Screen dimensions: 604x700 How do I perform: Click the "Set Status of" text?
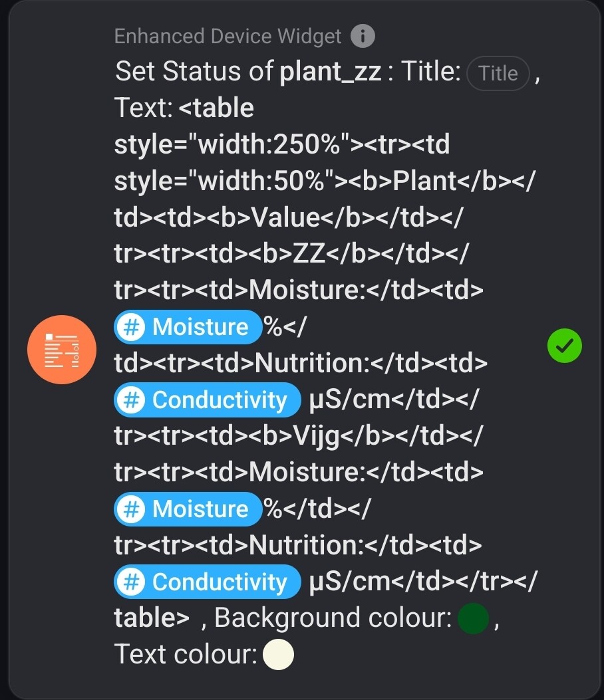pos(194,72)
